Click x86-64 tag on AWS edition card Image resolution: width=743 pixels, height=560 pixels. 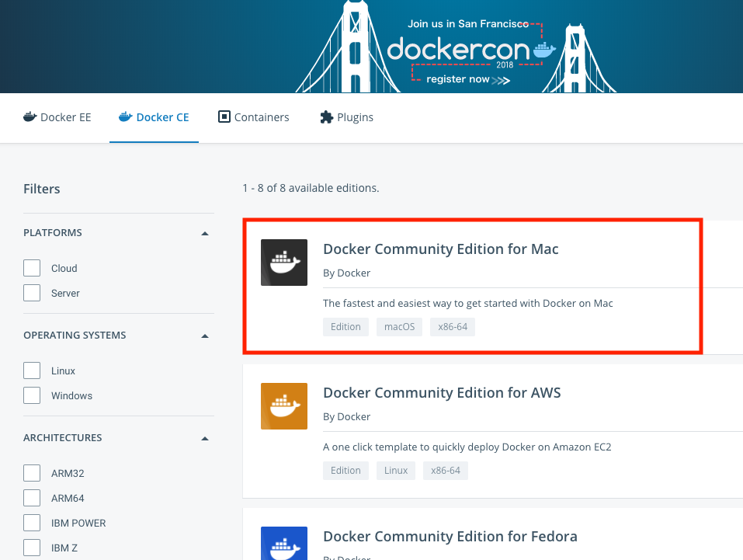point(446,471)
